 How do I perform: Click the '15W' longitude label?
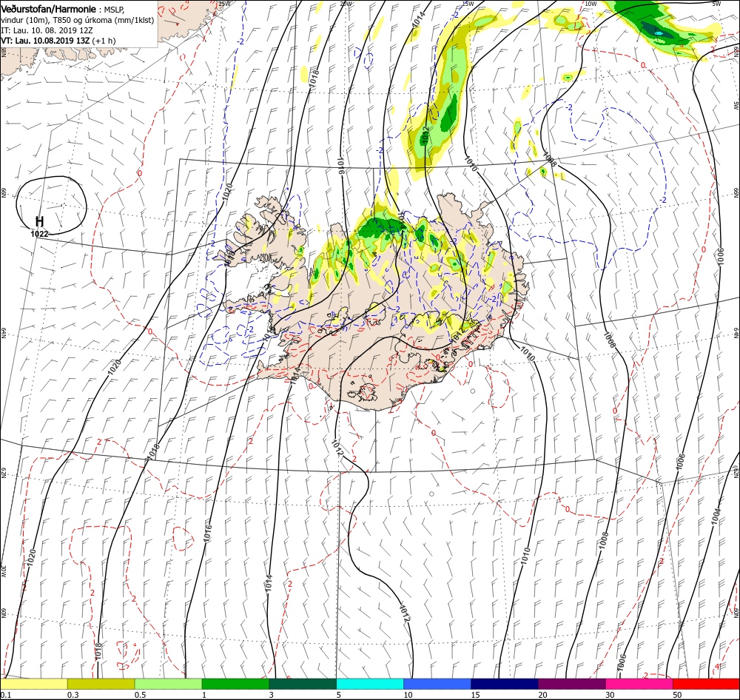point(468,4)
